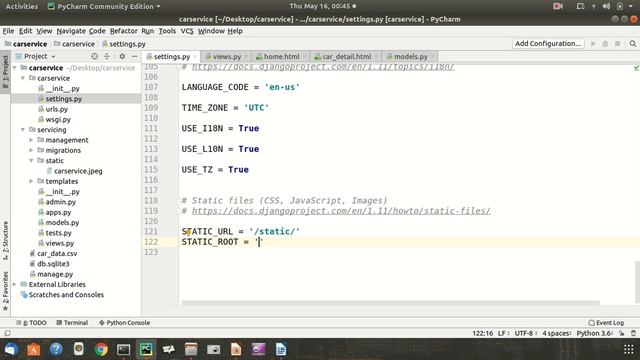The width and height of the screenshot is (640, 360).
Task: Open Search Everywhere magnifier icon
Action: click(633, 44)
